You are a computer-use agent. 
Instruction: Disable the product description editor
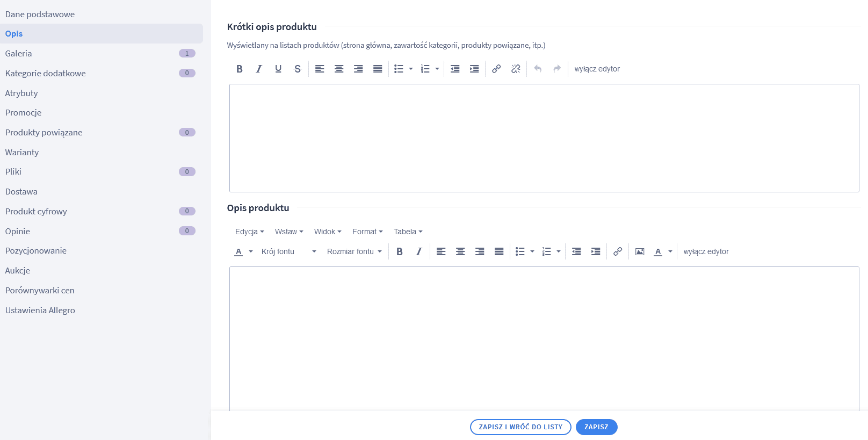pos(706,251)
